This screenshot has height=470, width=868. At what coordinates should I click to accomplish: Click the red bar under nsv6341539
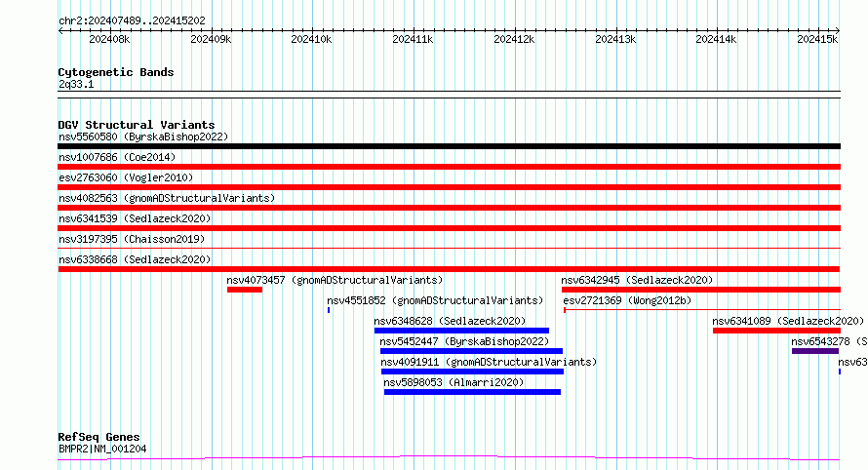coord(449,228)
